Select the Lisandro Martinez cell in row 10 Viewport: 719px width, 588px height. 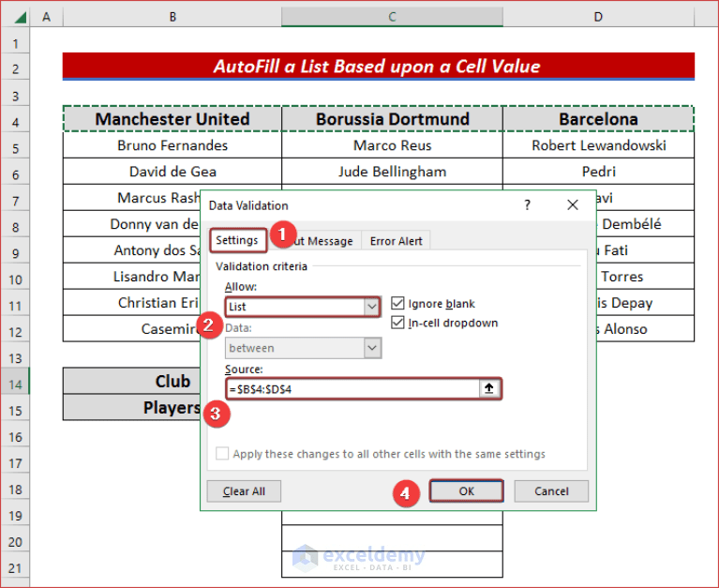click(132, 277)
